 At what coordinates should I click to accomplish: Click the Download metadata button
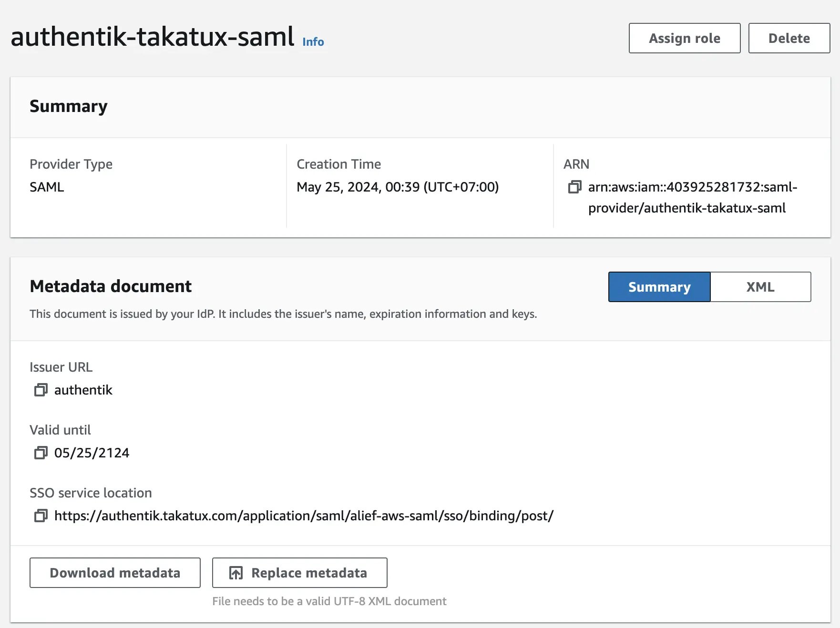coord(115,573)
